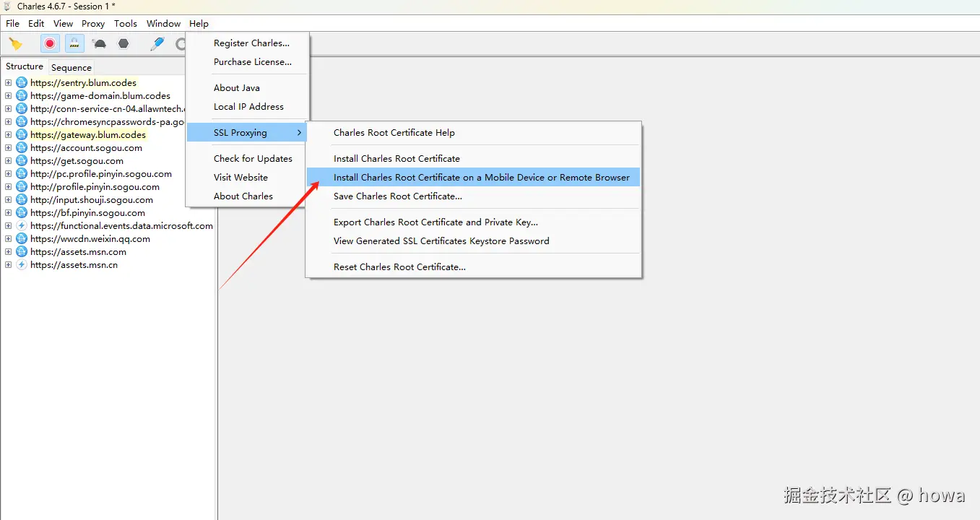Expand the get.sogou.com tree node

[8, 161]
